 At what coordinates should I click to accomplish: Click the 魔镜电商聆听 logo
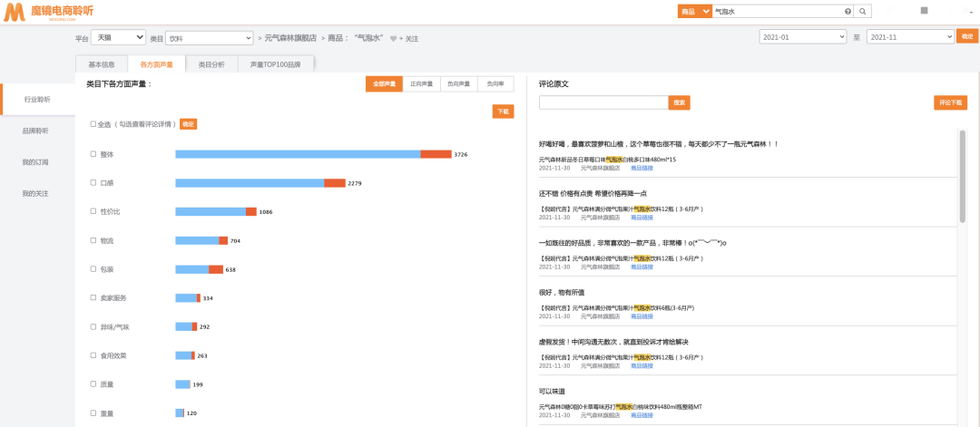click(x=49, y=12)
